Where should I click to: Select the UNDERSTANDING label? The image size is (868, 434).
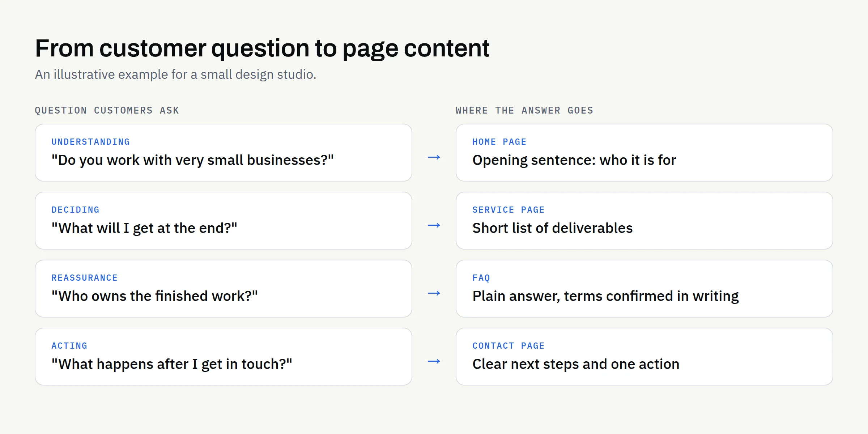[x=90, y=142]
